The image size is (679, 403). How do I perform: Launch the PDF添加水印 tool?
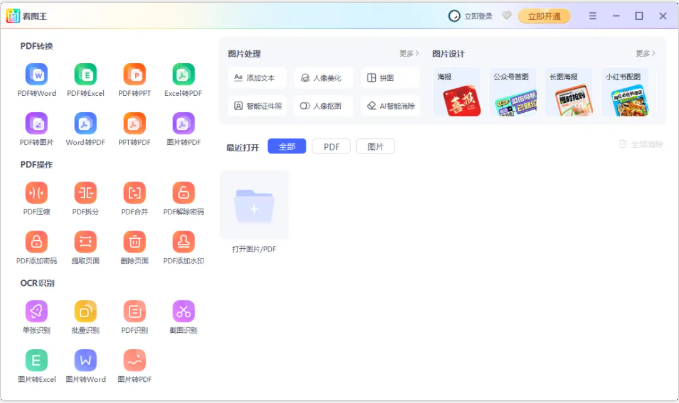[183, 248]
